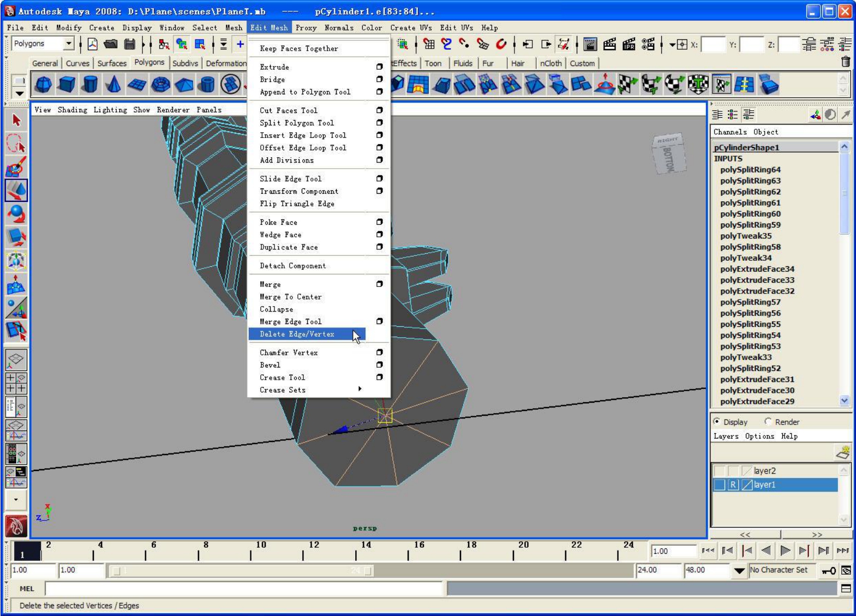856x616 pixels.
Task: Open character set dropdown arrow
Action: coord(739,571)
